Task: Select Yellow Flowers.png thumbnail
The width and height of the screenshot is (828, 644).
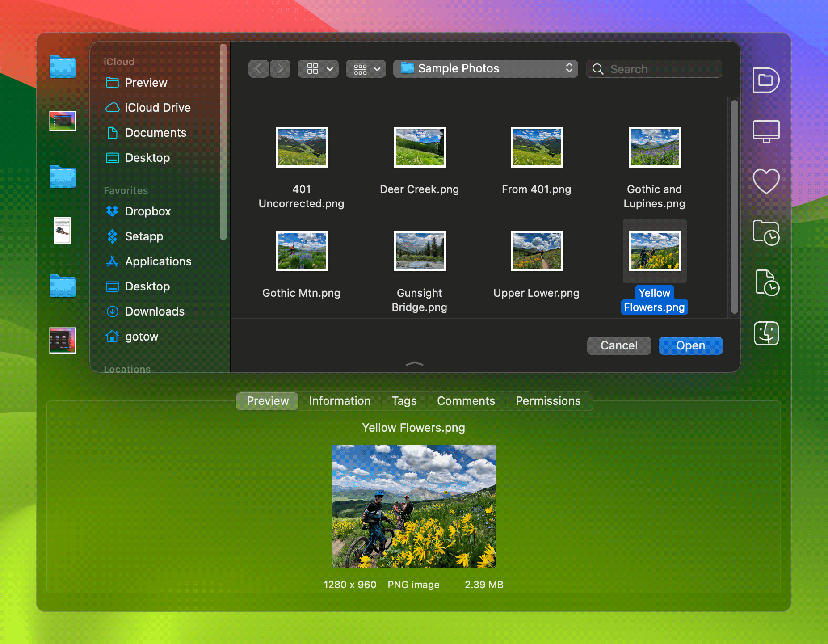Action: point(655,251)
